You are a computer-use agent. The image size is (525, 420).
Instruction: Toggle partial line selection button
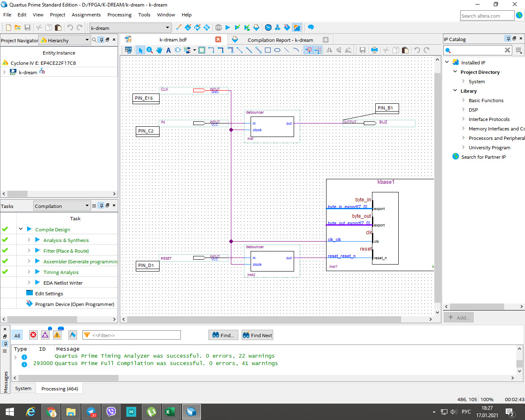(x=318, y=50)
